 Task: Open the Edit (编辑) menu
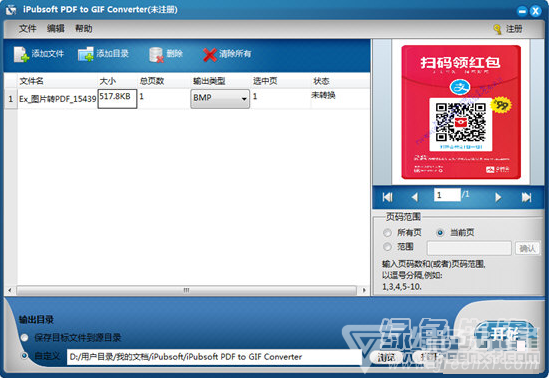(x=56, y=28)
